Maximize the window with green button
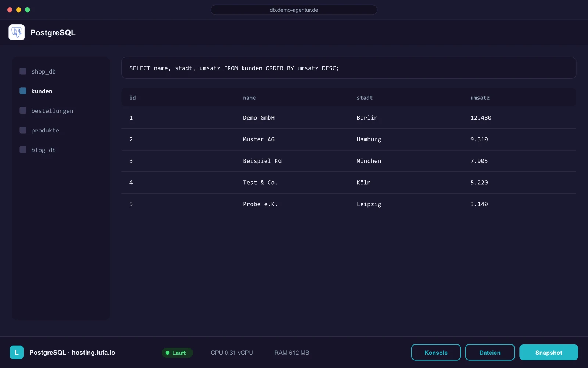 coord(28,10)
